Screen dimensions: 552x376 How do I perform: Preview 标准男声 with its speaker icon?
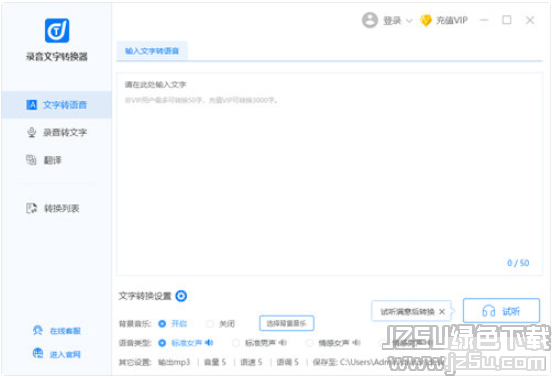click(283, 342)
